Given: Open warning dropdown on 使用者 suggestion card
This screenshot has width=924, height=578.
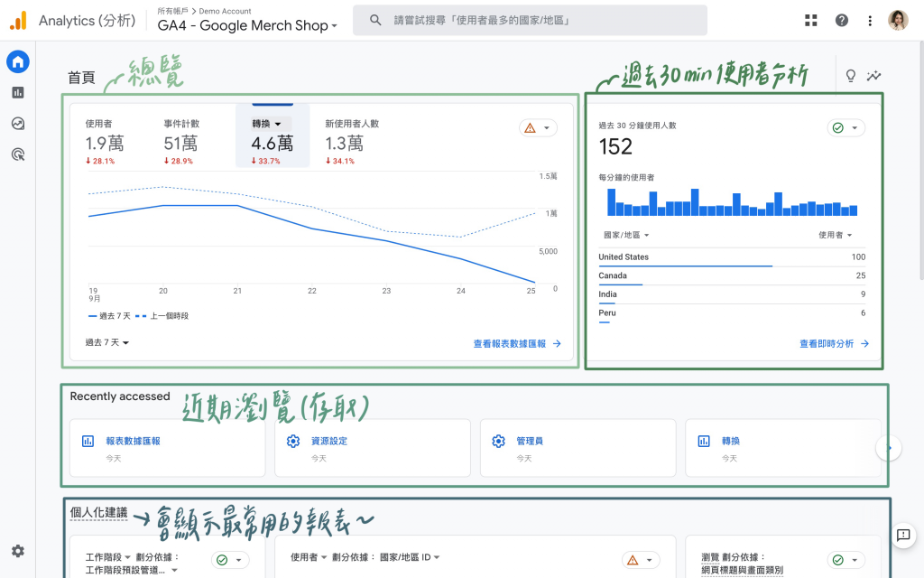Looking at the screenshot, I should (x=641, y=560).
